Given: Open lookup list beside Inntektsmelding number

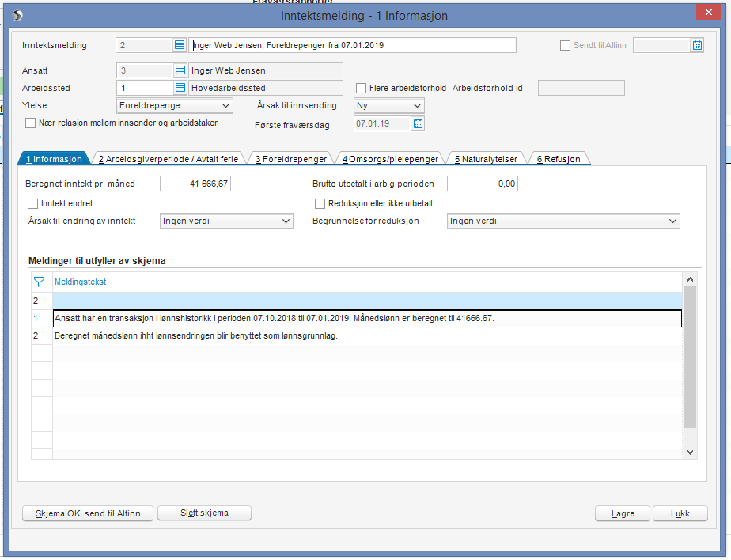Looking at the screenshot, I should [180, 45].
